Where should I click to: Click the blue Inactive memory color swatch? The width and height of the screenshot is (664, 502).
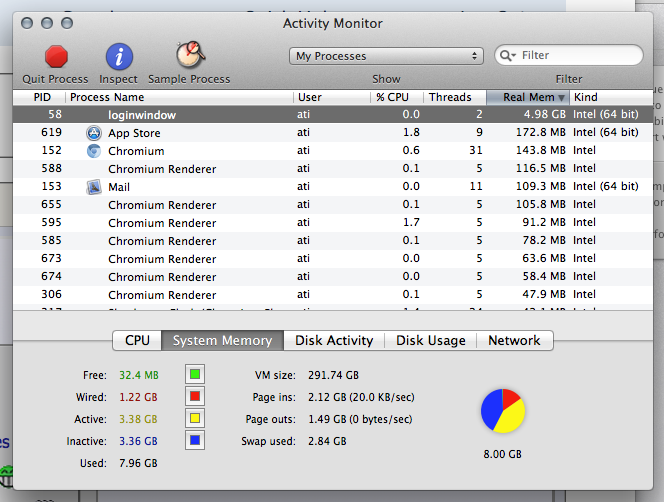point(195,441)
